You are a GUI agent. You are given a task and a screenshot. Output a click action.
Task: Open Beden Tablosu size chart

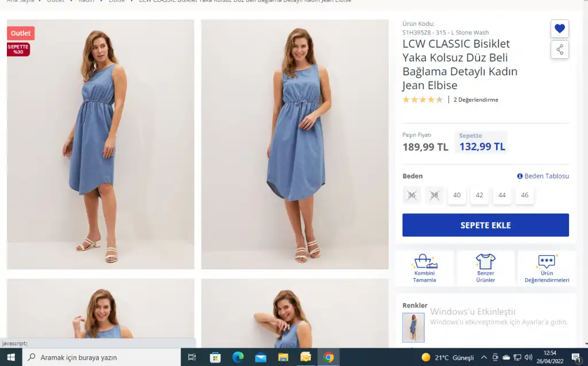tap(543, 176)
